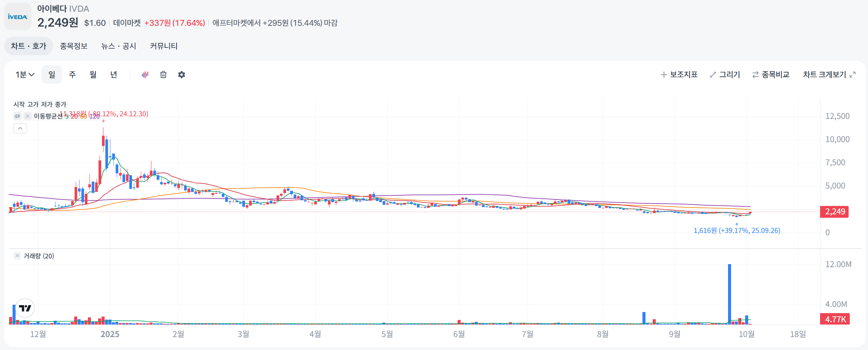The image size is (868, 350).
Task: Switch to the 차트 · 호가 tab
Action: pos(29,46)
